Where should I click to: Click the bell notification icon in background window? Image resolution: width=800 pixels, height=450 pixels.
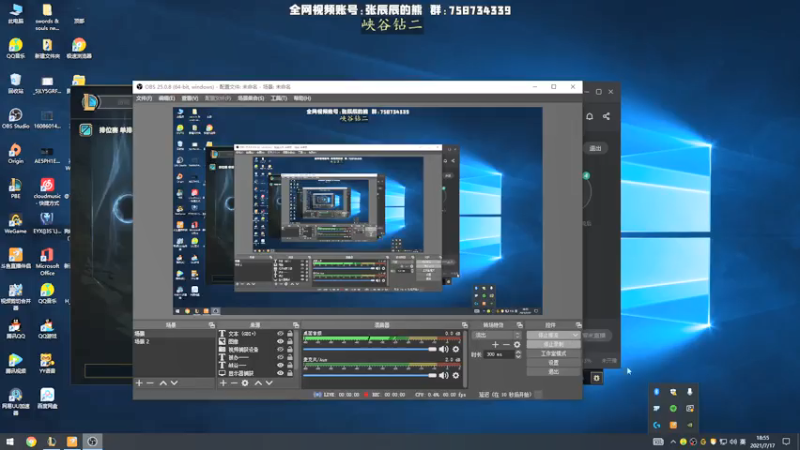click(589, 116)
